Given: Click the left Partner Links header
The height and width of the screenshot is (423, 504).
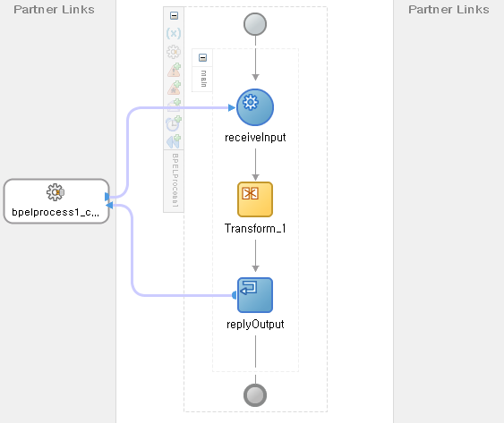Looking at the screenshot, I should tap(54, 10).
